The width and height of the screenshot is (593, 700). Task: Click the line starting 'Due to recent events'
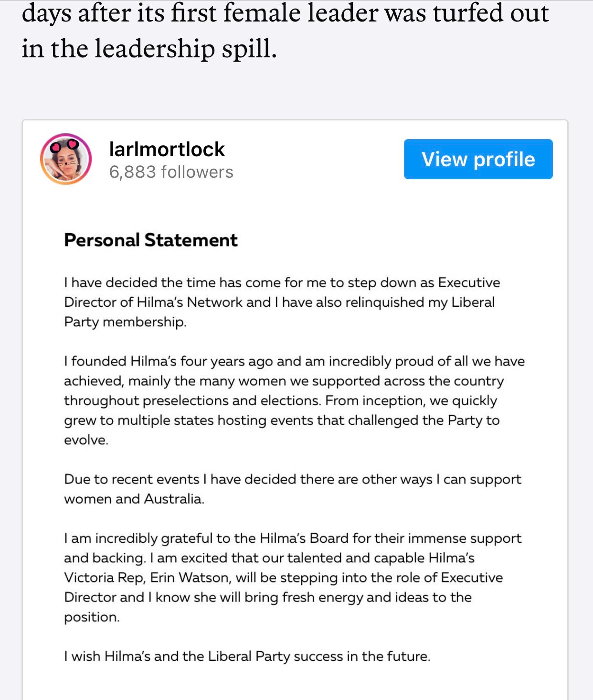(x=292, y=479)
